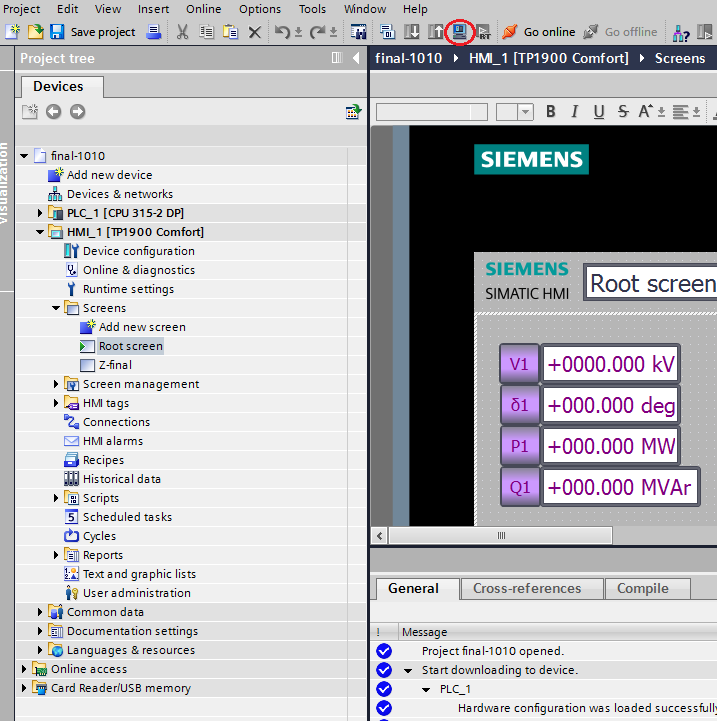Click the project tree column view icon
The image size is (717, 721).
[x=337, y=57]
